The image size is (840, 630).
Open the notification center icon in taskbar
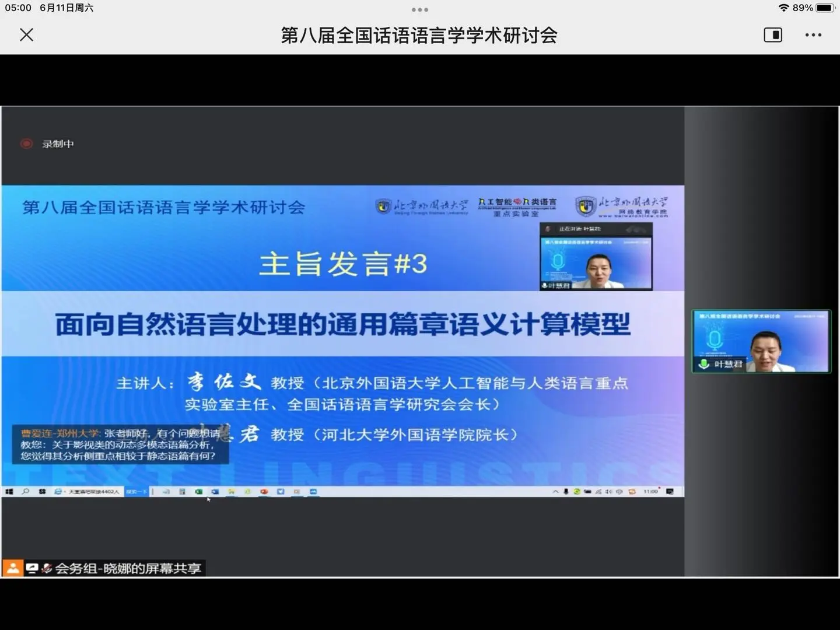pyautogui.click(x=670, y=492)
